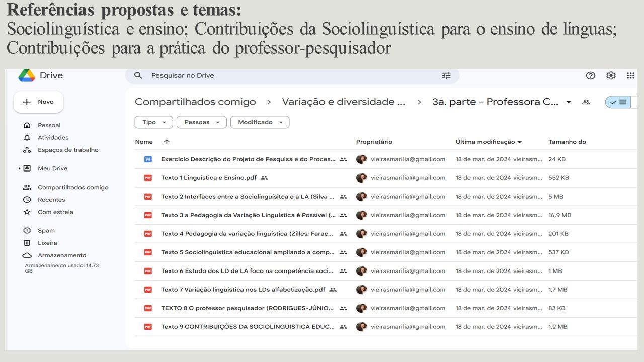Select file Texto 1 Linguística e Ensino.pdf
644x362 pixels.
coord(209,178)
